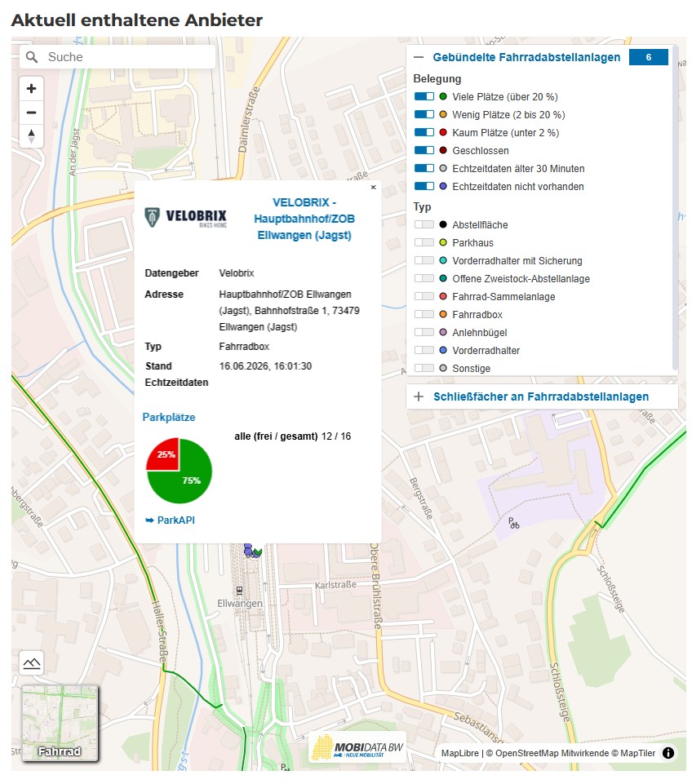
Task: Click red 'Kaum Plätze' legend dot
Action: pos(443,132)
